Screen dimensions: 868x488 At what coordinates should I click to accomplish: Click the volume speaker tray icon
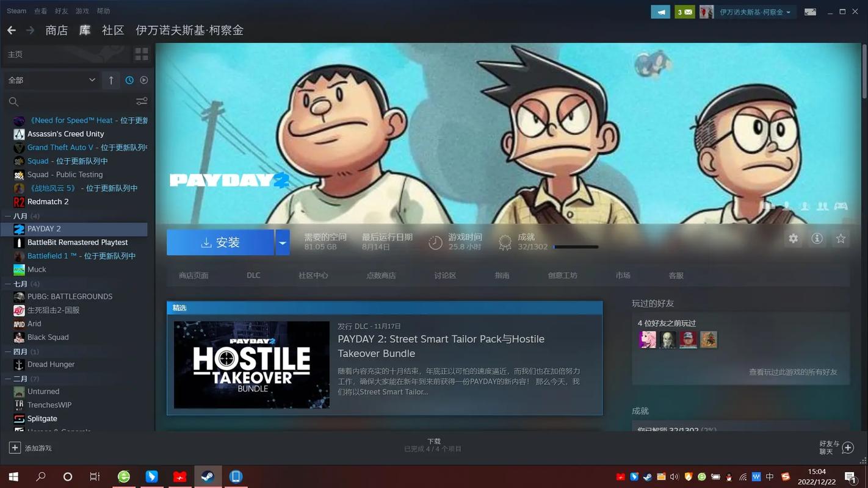tap(675, 476)
